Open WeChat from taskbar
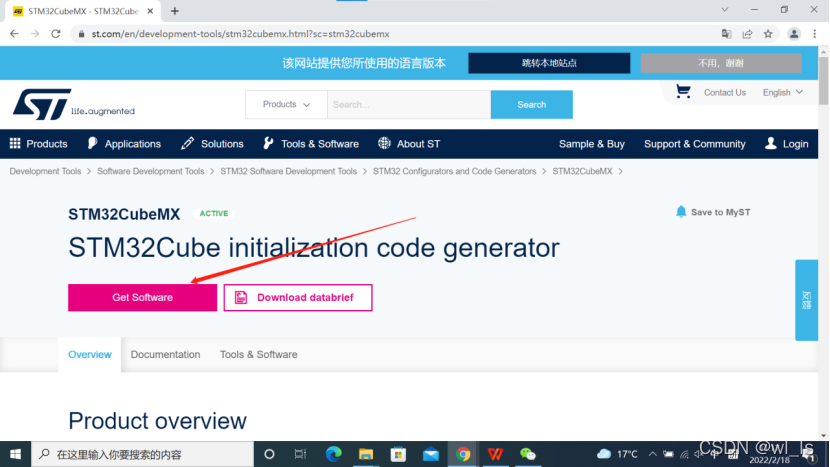Viewport: 830px width, 467px height. coord(528,454)
